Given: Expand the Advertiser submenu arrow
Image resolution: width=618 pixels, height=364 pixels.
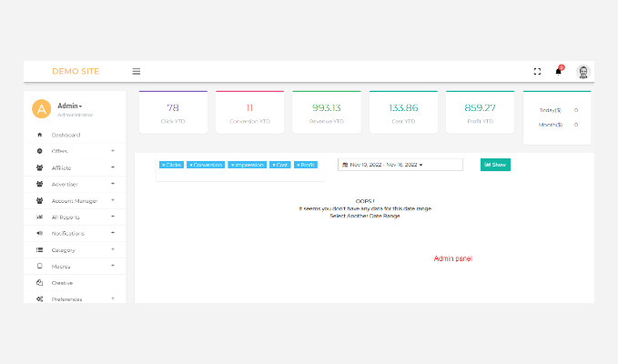Looking at the screenshot, I should click(113, 184).
